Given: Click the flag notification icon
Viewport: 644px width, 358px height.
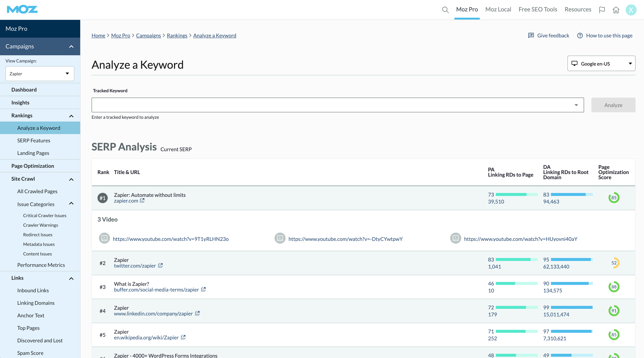Looking at the screenshot, I should 602,10.
